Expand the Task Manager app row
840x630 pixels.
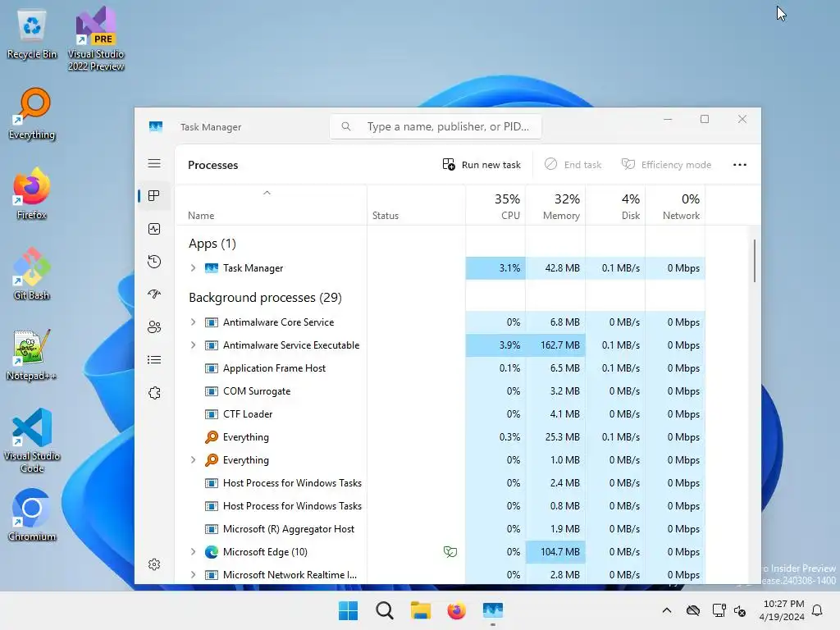193,268
